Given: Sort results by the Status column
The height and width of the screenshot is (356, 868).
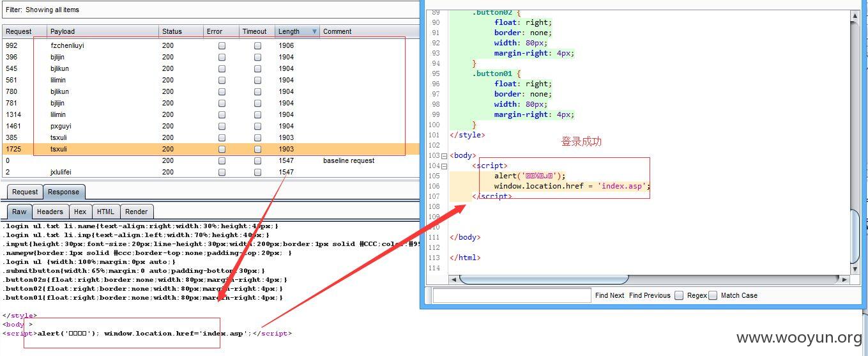Looking at the screenshot, I should coord(181,31).
